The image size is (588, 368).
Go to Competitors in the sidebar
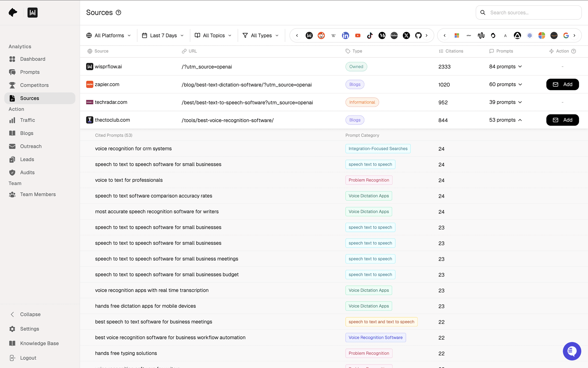[34, 85]
